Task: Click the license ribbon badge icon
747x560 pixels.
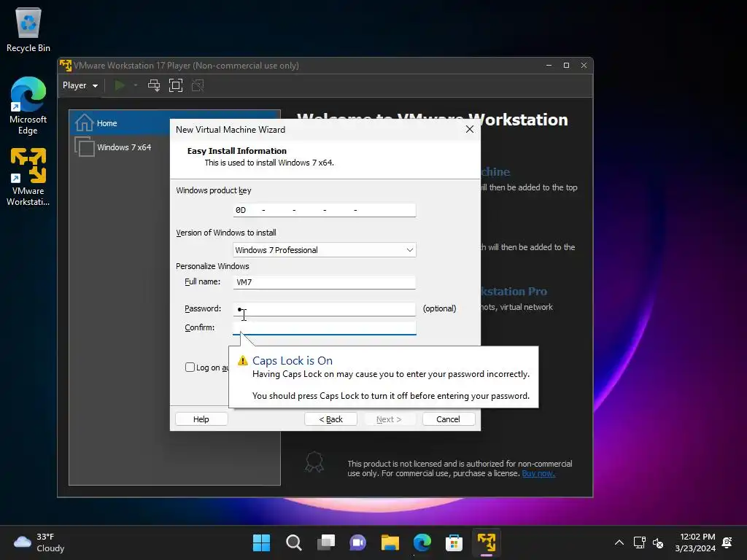Action: point(314,462)
